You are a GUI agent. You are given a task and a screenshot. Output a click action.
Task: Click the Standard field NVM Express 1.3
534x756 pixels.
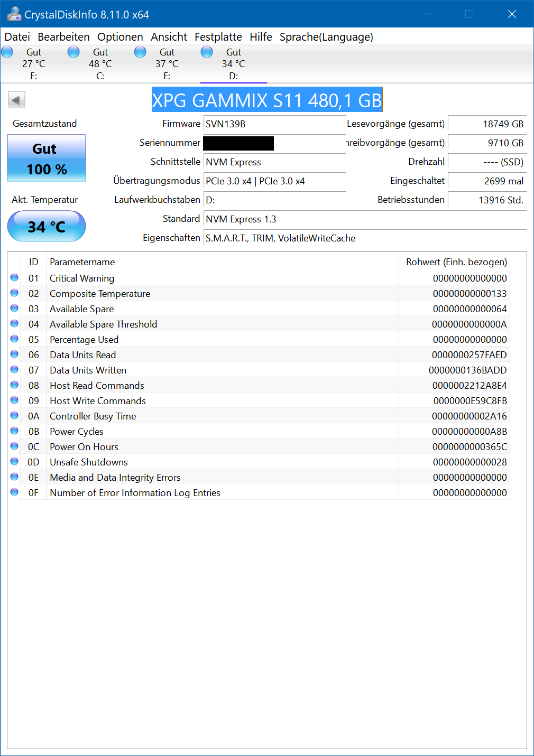coord(365,219)
